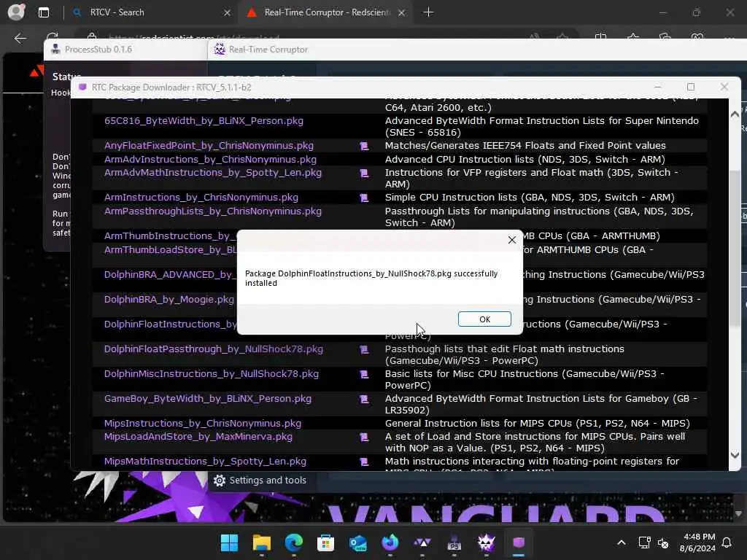This screenshot has width=747, height=560.
Task: Select ArmAdvInstructions_by_ChrisNonyminus.pkg package
Action: pos(210,160)
